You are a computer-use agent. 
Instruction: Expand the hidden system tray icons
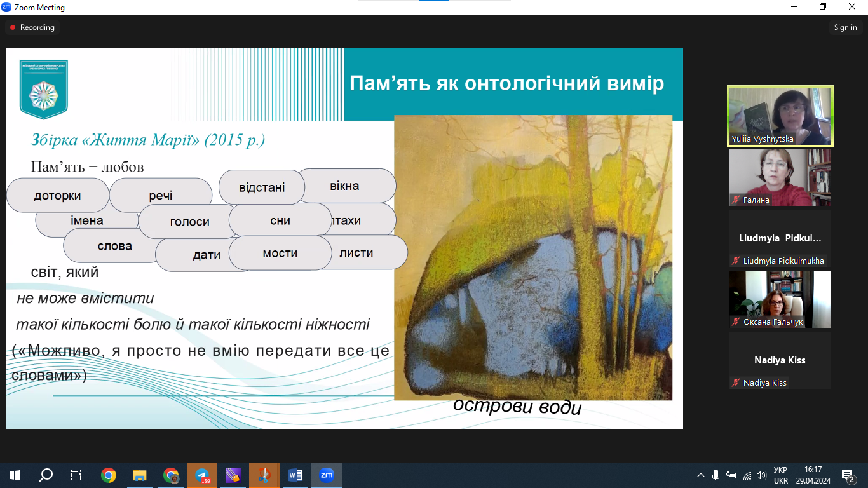pyautogui.click(x=701, y=475)
